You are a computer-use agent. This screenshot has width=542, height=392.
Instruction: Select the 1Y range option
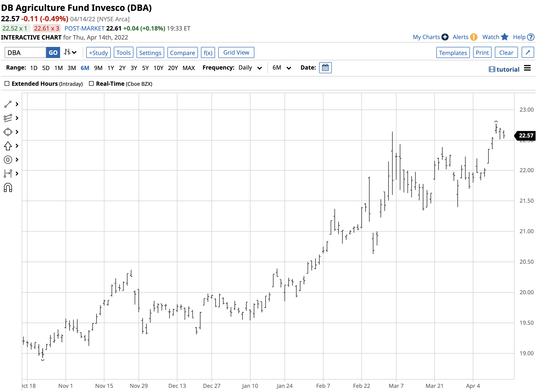click(x=111, y=68)
